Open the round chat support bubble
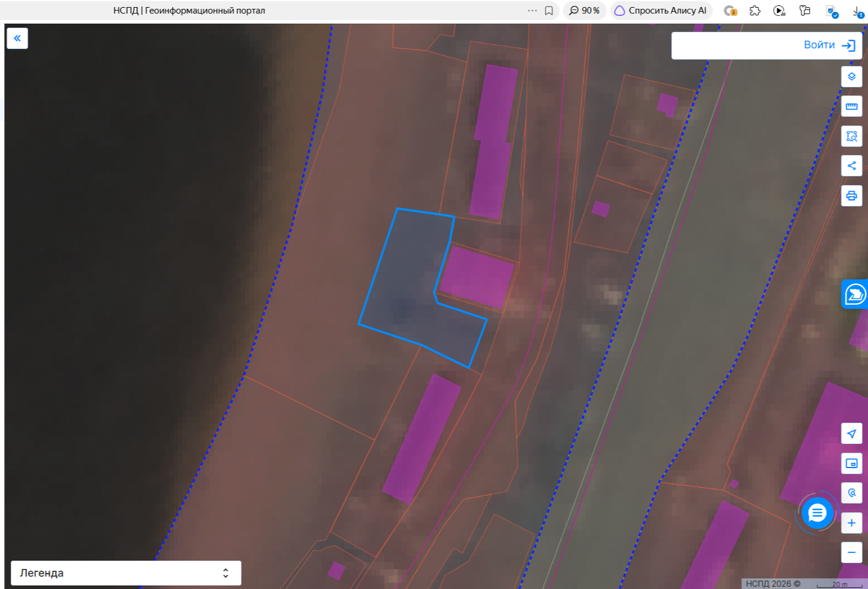Viewport: 868px width, 589px height. (817, 513)
